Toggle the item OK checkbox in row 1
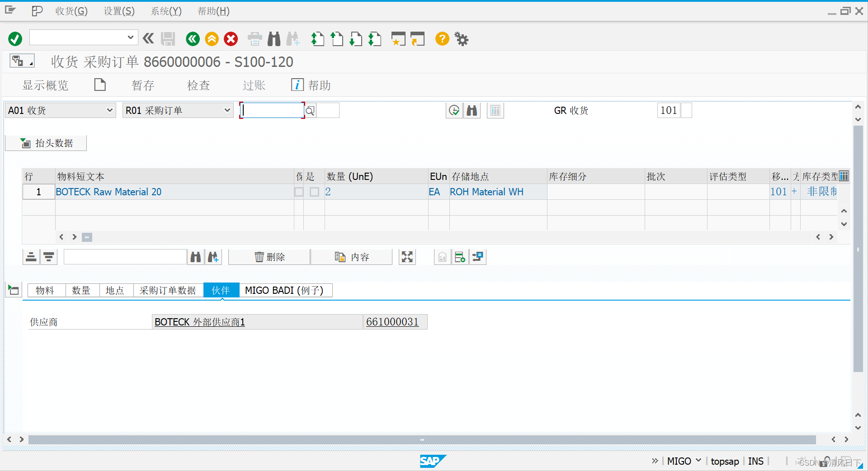868x471 pixels. pos(314,192)
